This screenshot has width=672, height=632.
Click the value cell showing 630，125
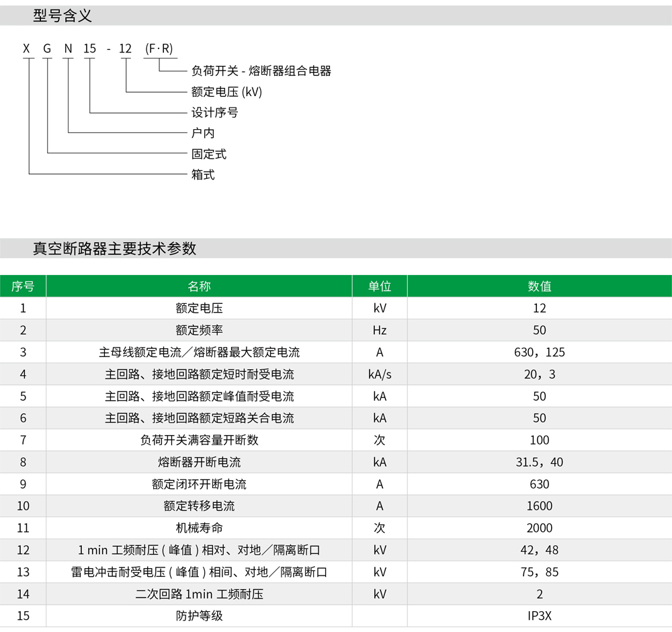point(539,352)
